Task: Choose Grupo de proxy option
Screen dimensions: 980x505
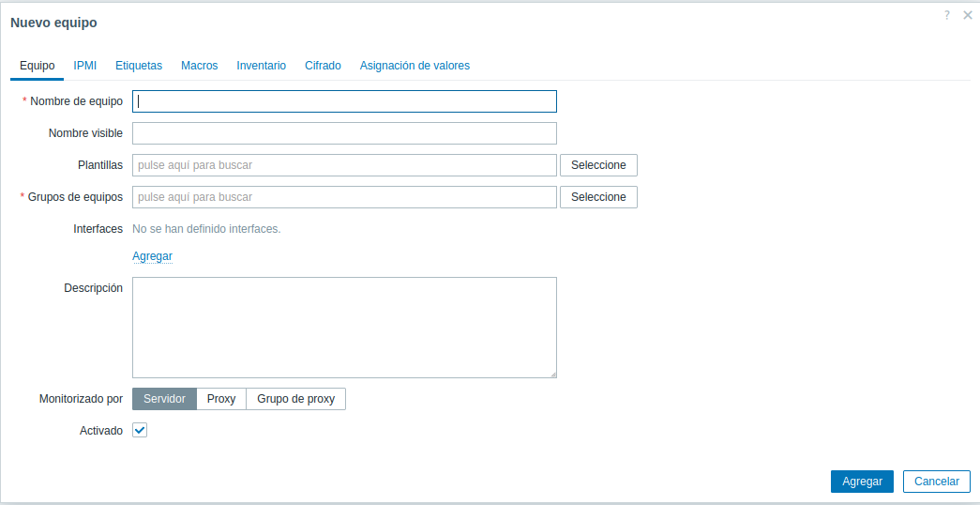Action: (295, 399)
